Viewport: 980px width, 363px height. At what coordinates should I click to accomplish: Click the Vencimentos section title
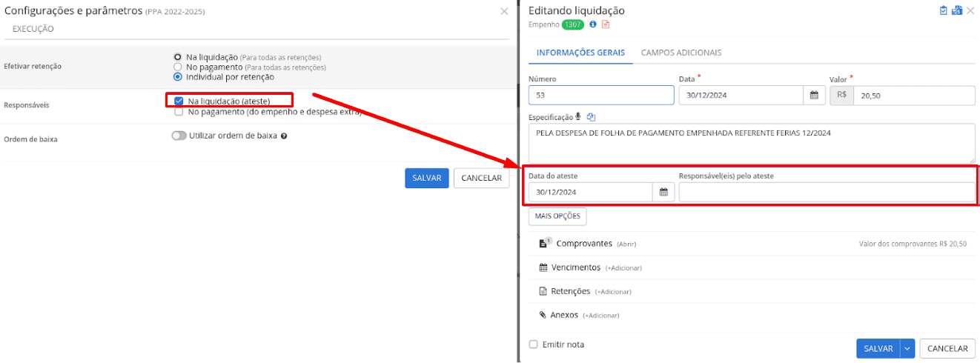pyautogui.click(x=576, y=267)
